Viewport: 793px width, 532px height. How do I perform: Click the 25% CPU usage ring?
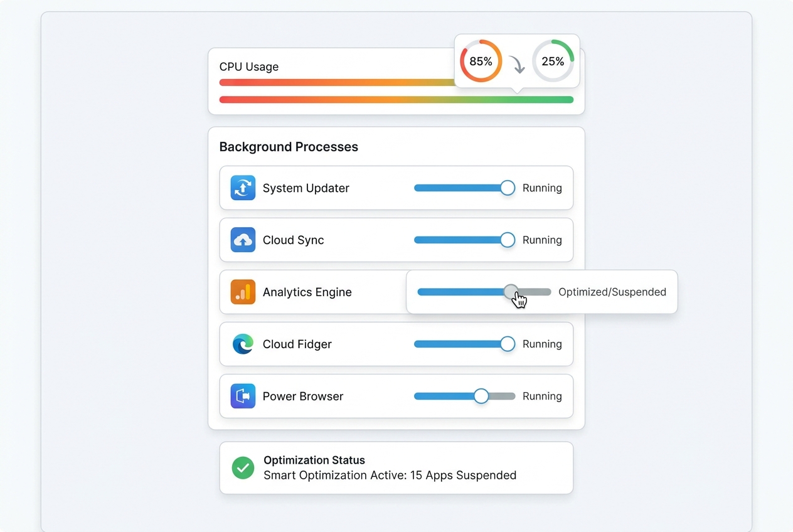click(553, 61)
